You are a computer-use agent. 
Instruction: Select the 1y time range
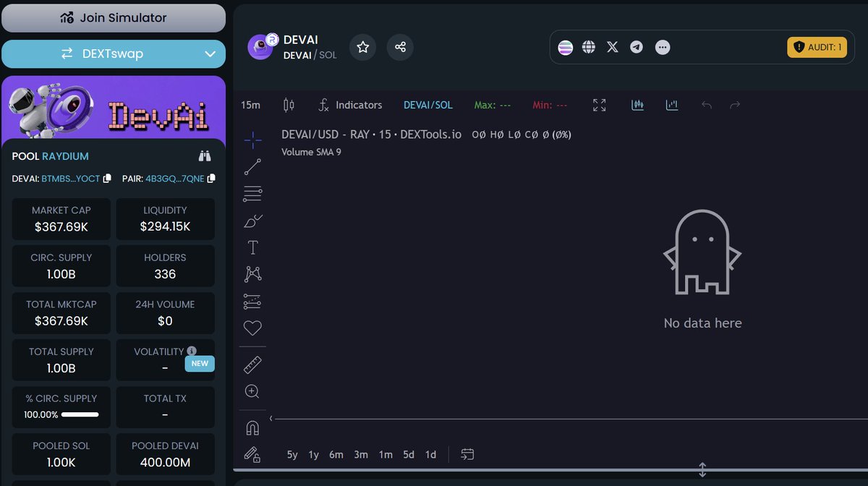(x=314, y=455)
